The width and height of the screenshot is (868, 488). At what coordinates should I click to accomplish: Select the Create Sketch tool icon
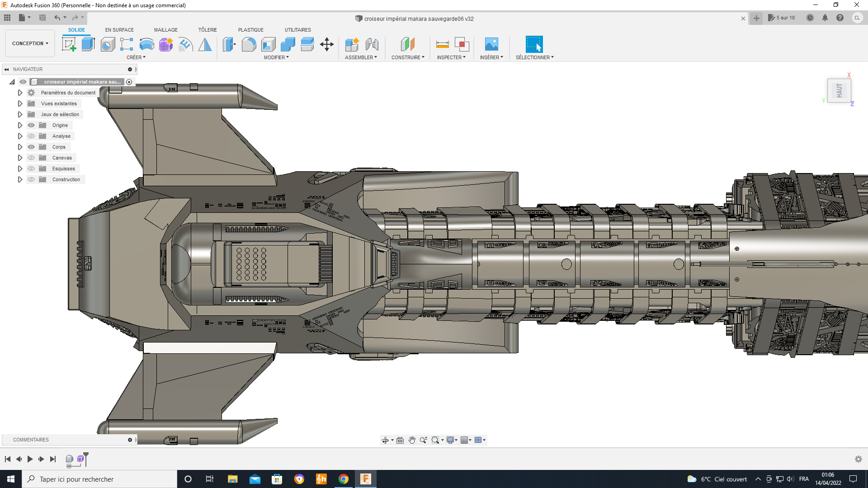tap(69, 44)
